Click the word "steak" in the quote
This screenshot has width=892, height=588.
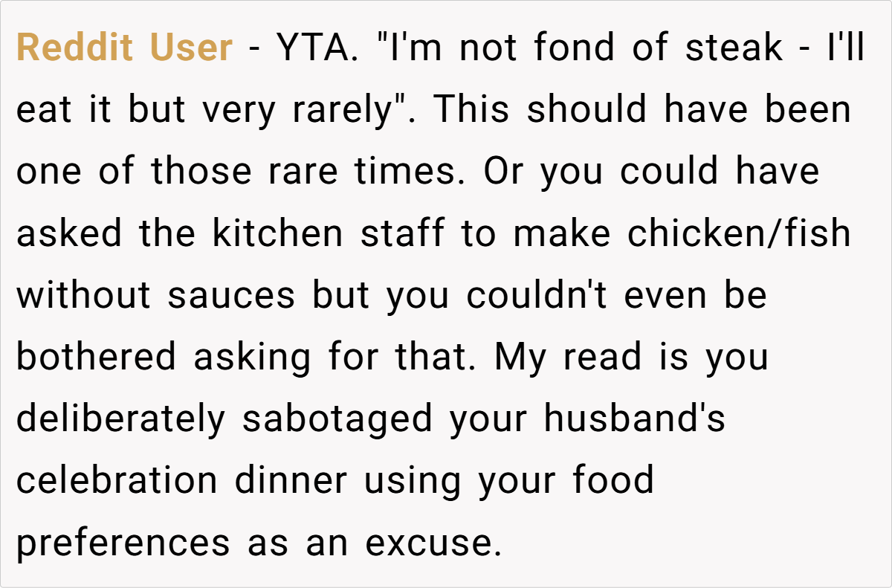734,48
